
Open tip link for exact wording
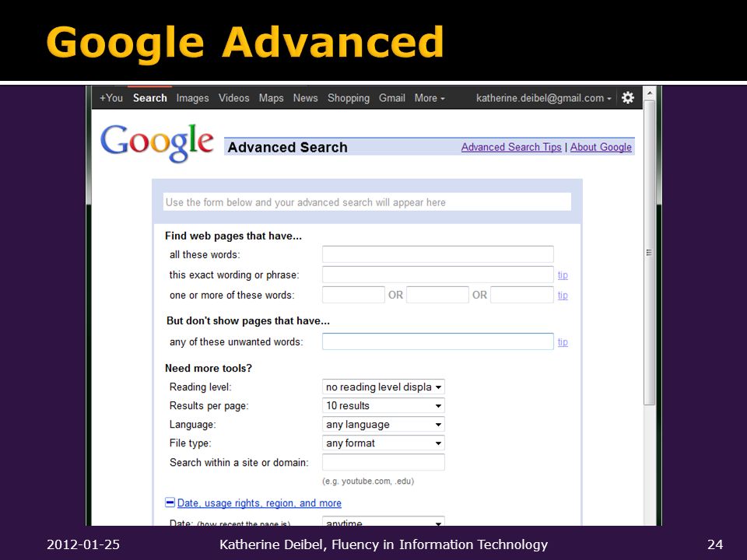coord(563,275)
